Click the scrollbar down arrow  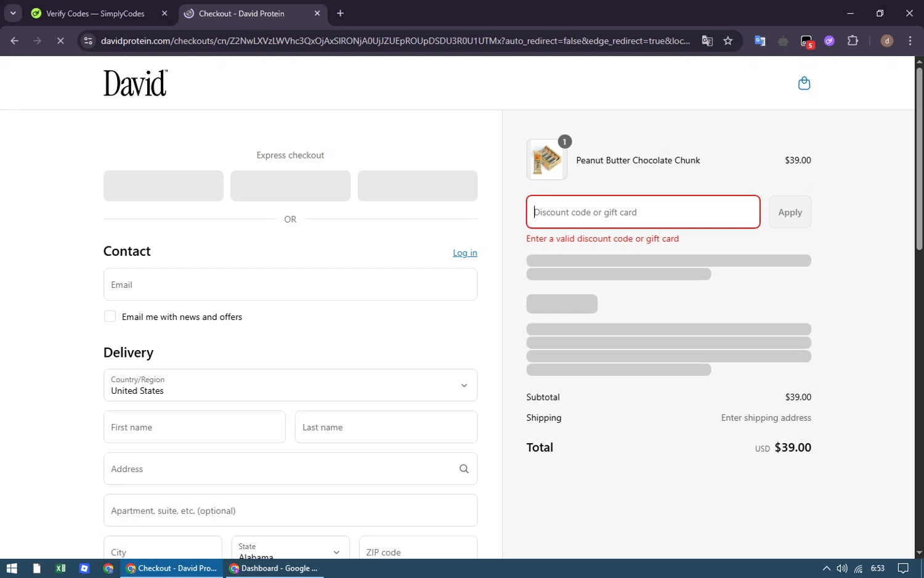pos(919,553)
